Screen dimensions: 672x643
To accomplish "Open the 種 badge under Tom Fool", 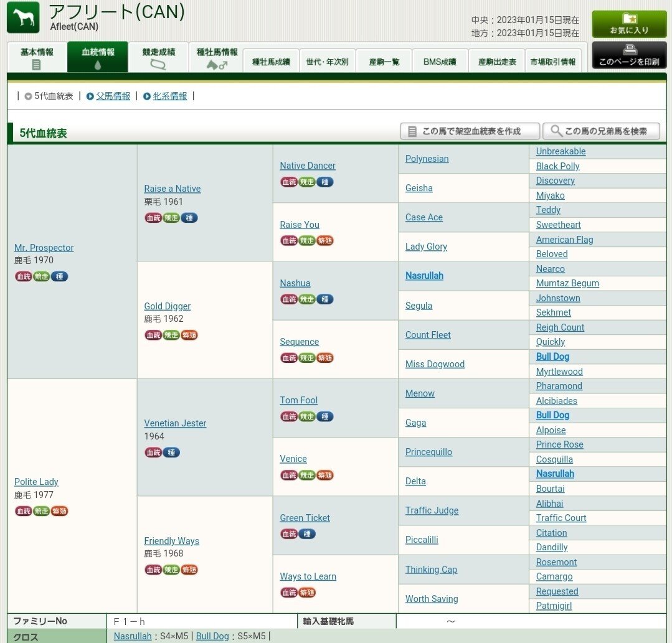I will coord(325,416).
